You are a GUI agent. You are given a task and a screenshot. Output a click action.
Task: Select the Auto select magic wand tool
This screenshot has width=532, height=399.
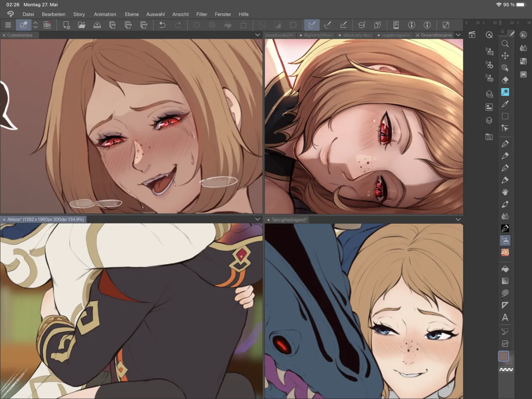[505, 92]
